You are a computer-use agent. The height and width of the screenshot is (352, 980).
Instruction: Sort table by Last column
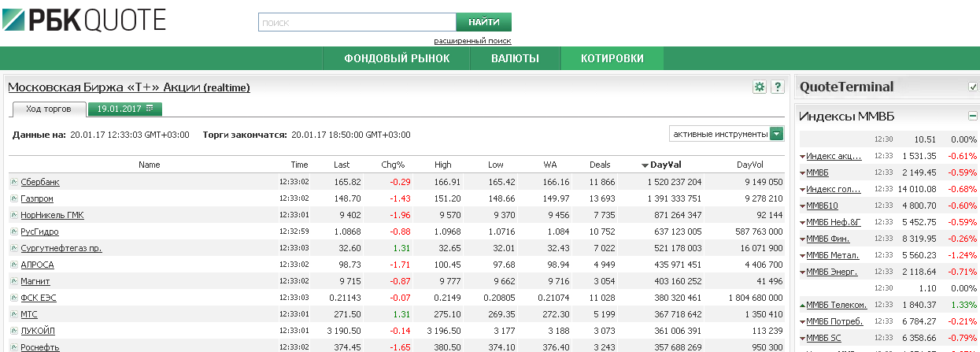coord(342,165)
